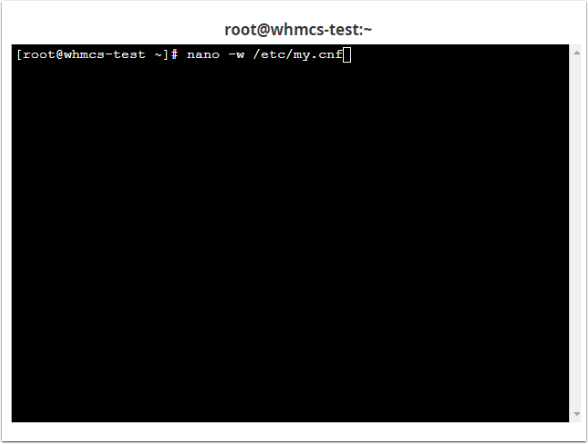Click the terminal's vertical scrollbar track
Image resolution: width=588 pixels, height=444 pixels.
(x=577, y=233)
